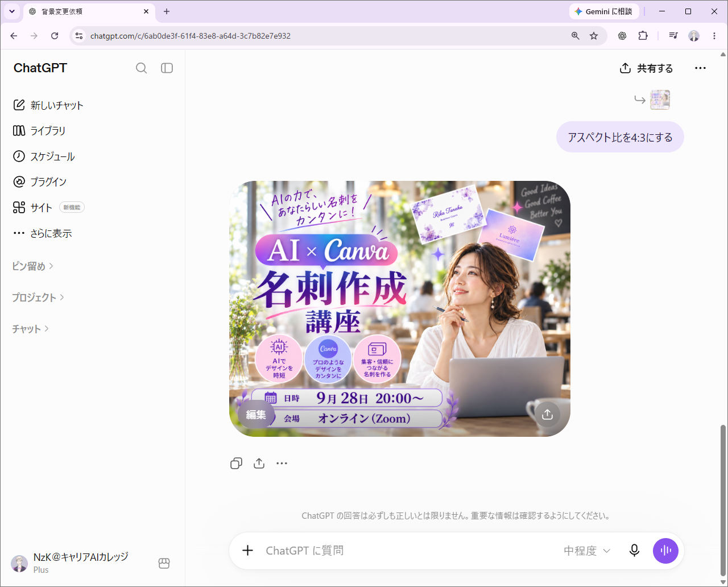Open the referenced image thumbnail in the reply

point(660,100)
